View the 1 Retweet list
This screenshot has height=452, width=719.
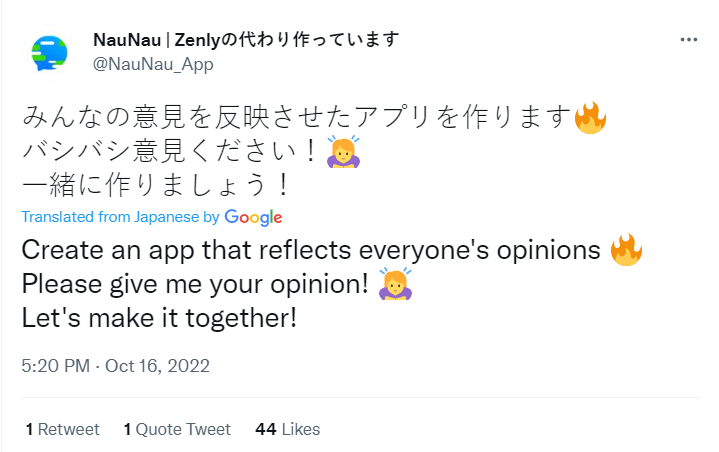coord(62,429)
